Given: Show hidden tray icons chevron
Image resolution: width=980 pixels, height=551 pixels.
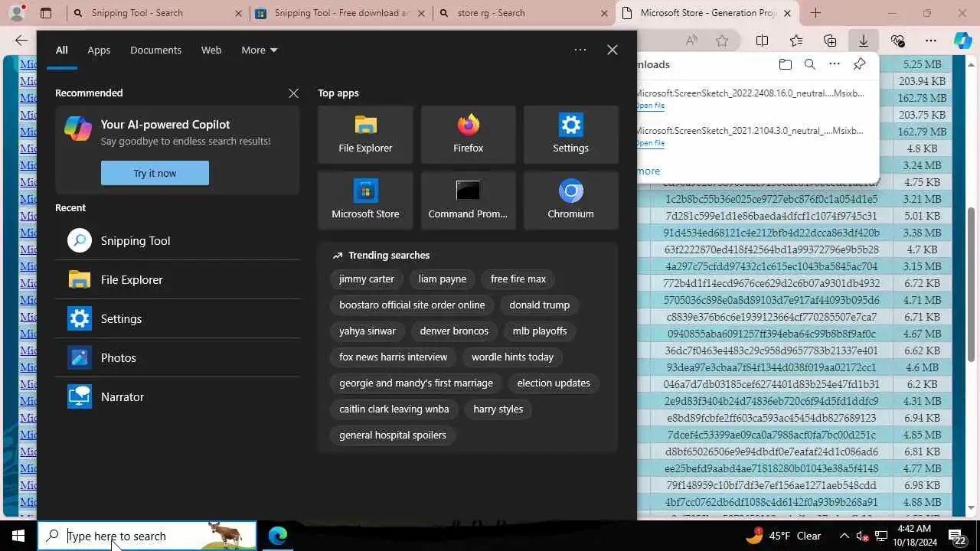Looking at the screenshot, I should click(x=844, y=536).
